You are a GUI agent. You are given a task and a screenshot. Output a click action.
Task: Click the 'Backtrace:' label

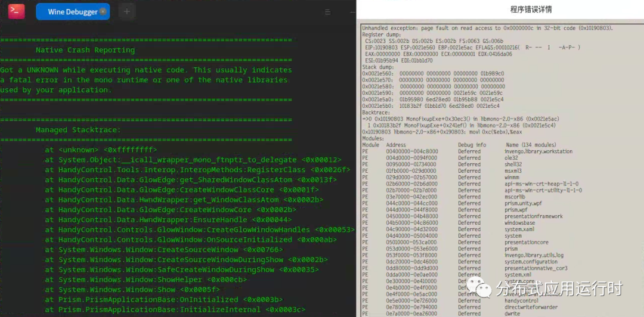click(x=376, y=112)
